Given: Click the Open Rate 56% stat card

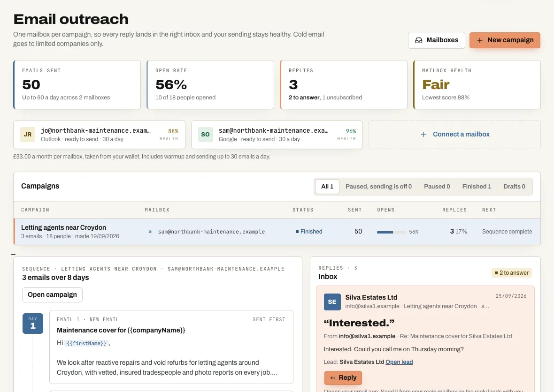Looking at the screenshot, I should click(210, 85).
